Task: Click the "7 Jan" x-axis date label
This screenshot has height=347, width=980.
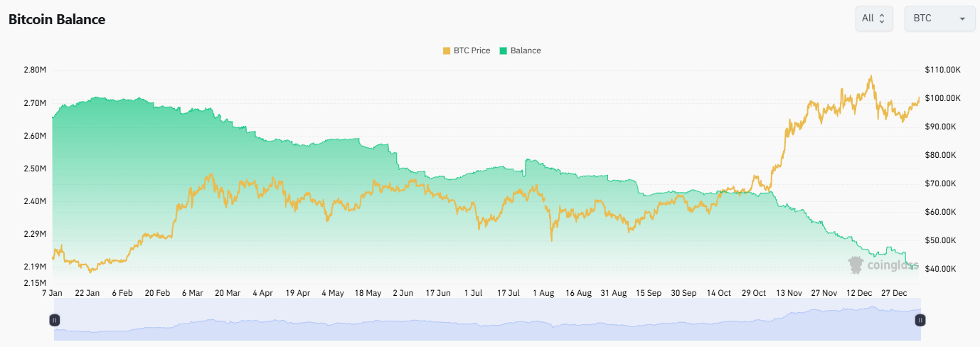Action: tap(52, 293)
